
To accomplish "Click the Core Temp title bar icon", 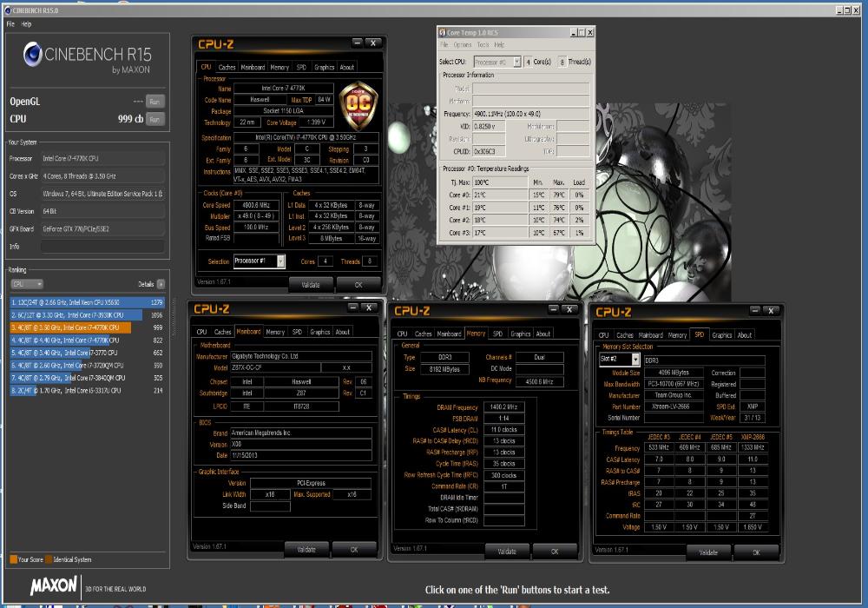I will (x=443, y=33).
